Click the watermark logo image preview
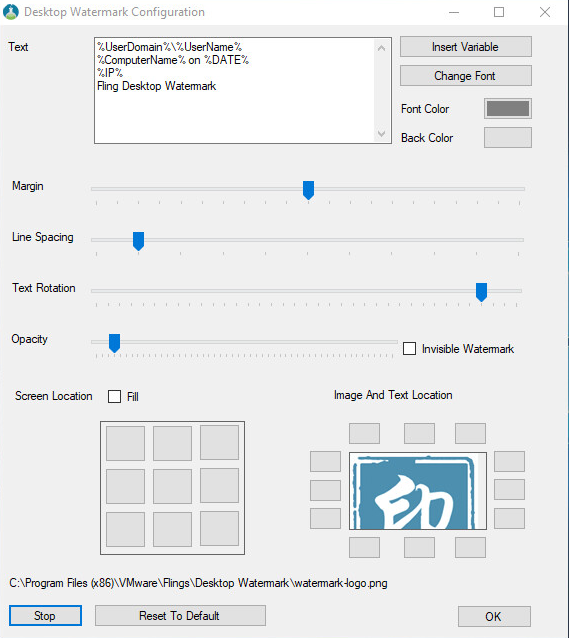The image size is (569, 638). (418, 491)
